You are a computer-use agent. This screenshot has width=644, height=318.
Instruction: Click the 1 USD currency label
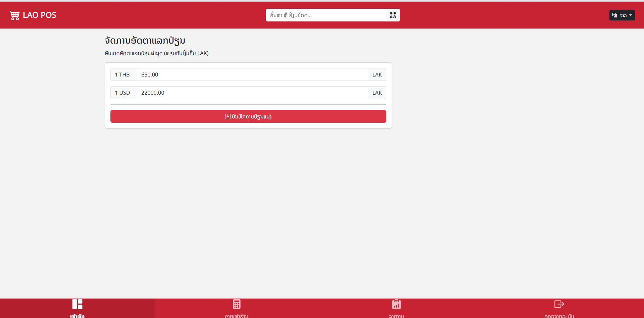122,93
